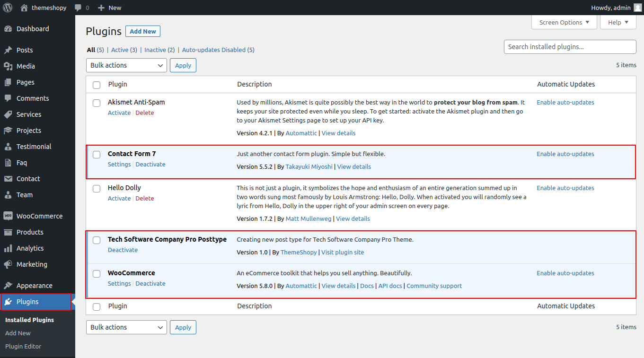644x358 pixels.
Task: Open the top Bulk actions dropdown
Action: [x=126, y=65]
